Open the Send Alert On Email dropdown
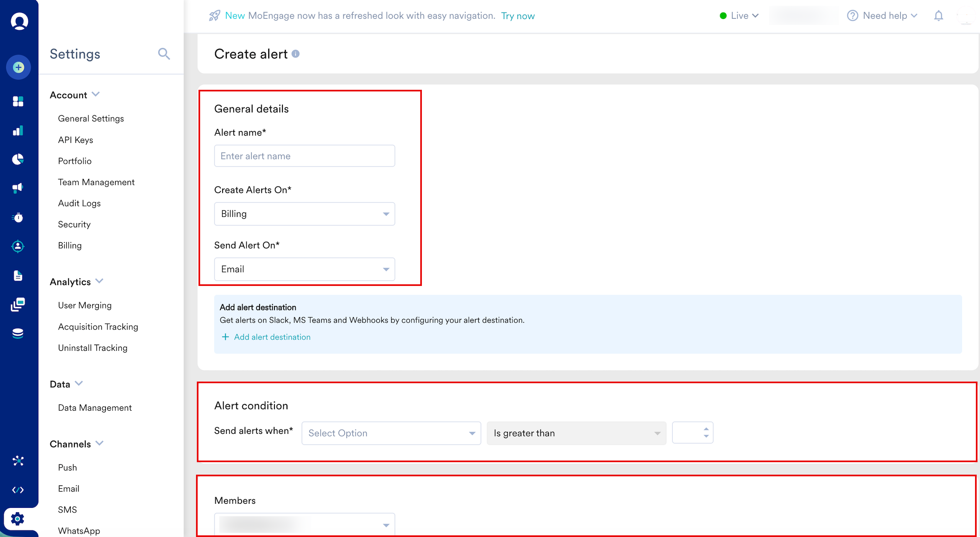 pyautogui.click(x=304, y=269)
